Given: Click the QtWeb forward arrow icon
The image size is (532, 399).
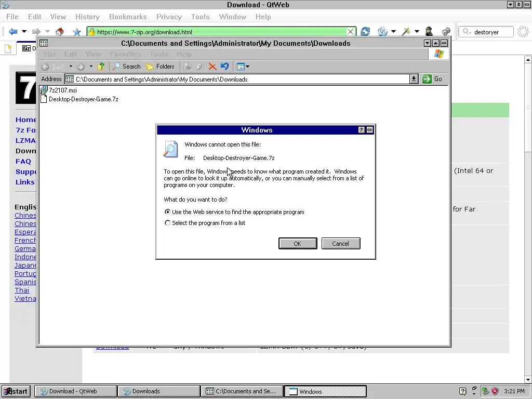Looking at the screenshot, I should pos(36,32).
